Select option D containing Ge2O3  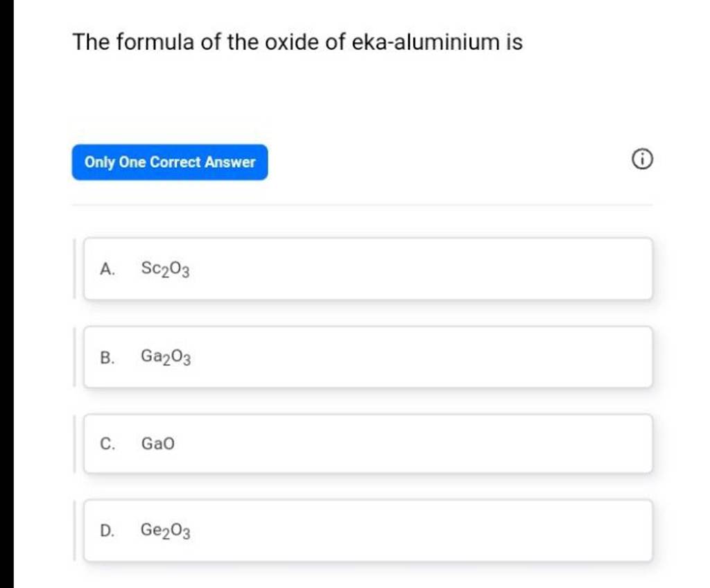coord(367,530)
